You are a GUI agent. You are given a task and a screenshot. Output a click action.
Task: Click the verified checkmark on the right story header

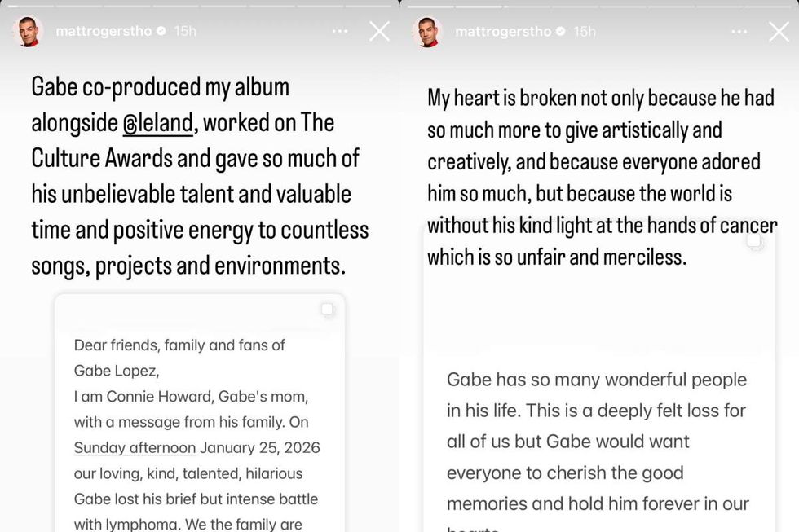coord(559,31)
